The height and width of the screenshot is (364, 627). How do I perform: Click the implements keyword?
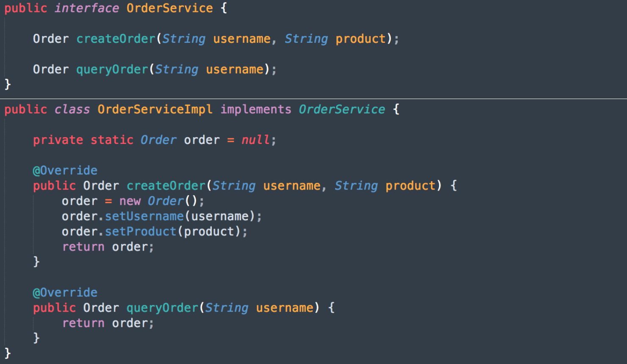point(255,109)
